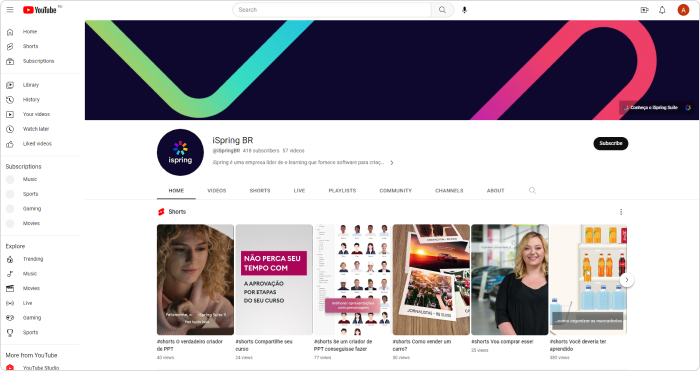This screenshot has height=371, width=700.
Task: Open the Community tab
Action: point(396,191)
